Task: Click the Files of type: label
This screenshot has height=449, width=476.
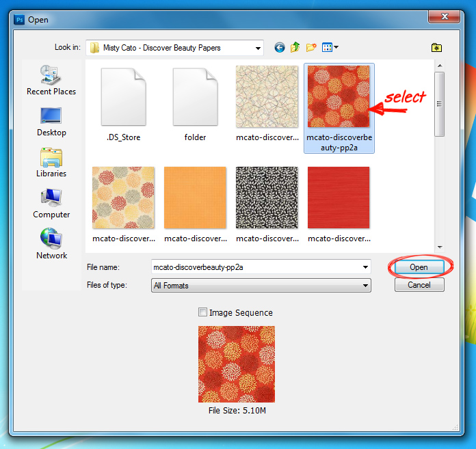Action: 107,285
